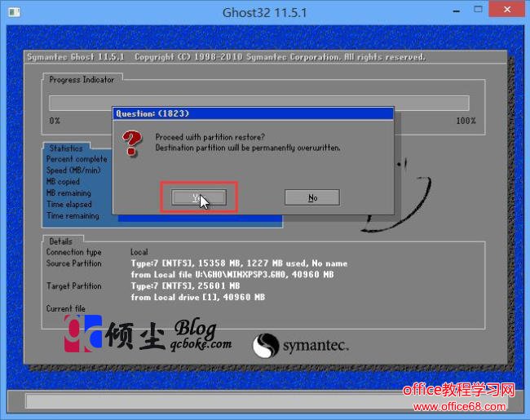Click the '0%' progress label
The height and width of the screenshot is (420, 530).
(55, 121)
